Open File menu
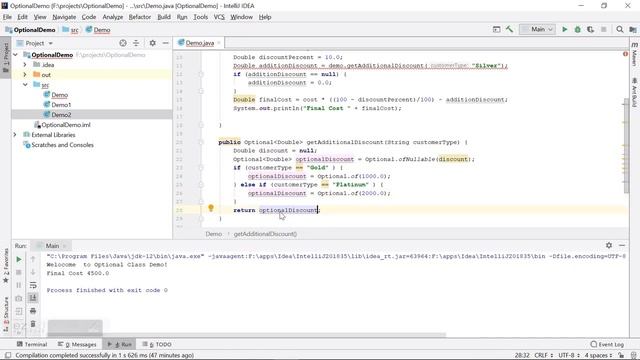 [7, 17]
